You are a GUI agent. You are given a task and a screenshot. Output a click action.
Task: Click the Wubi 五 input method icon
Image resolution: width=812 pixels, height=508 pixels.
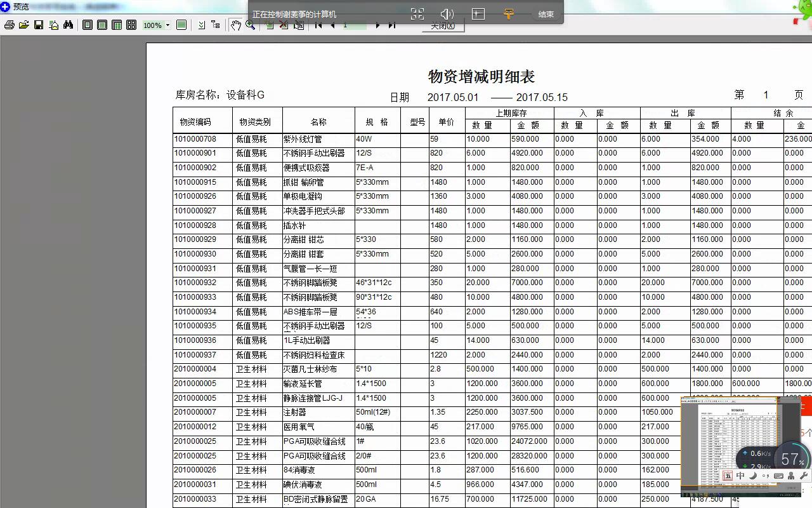pos(728,476)
